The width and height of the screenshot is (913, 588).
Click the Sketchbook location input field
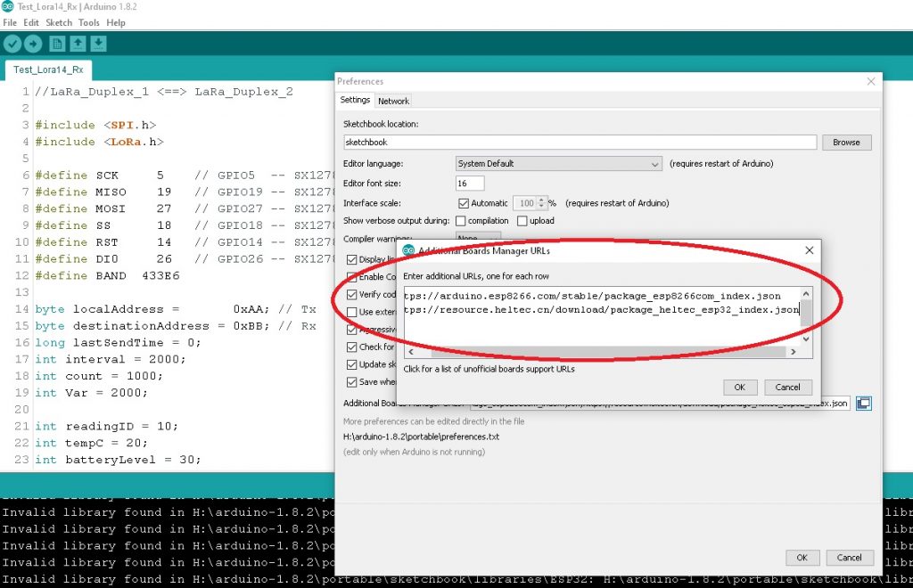click(580, 143)
